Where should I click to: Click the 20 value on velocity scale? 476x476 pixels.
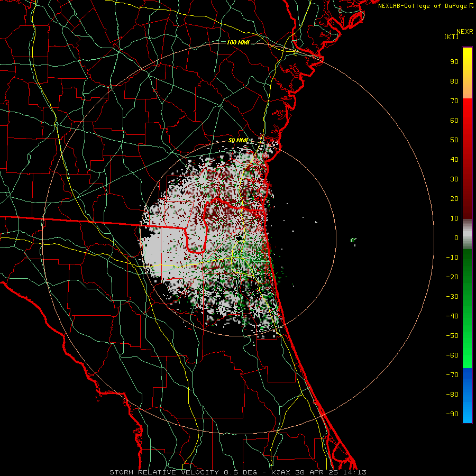tap(454, 199)
